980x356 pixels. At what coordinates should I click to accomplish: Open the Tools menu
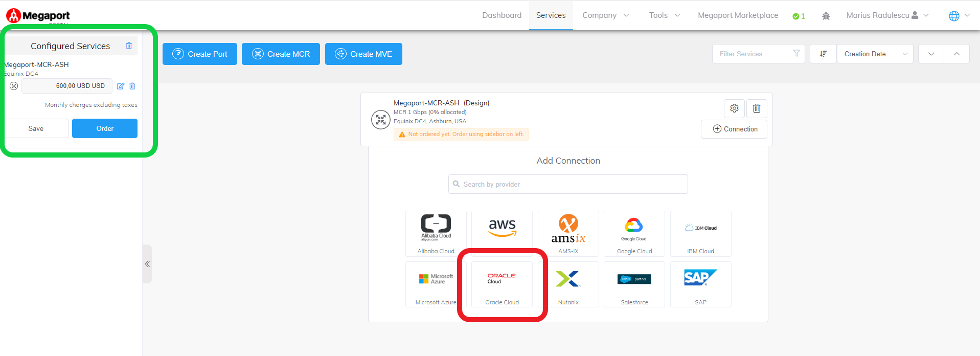tap(665, 15)
